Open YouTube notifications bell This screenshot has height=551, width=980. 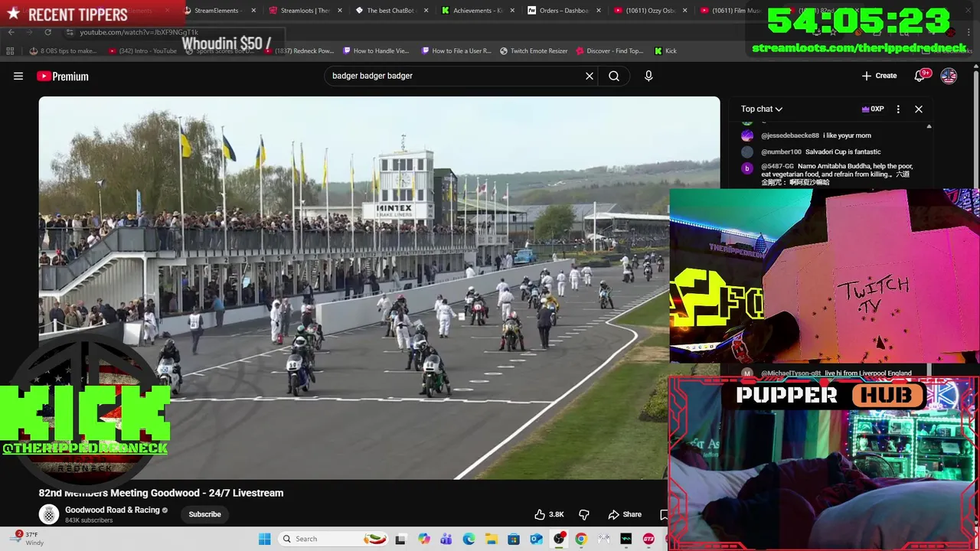point(920,76)
